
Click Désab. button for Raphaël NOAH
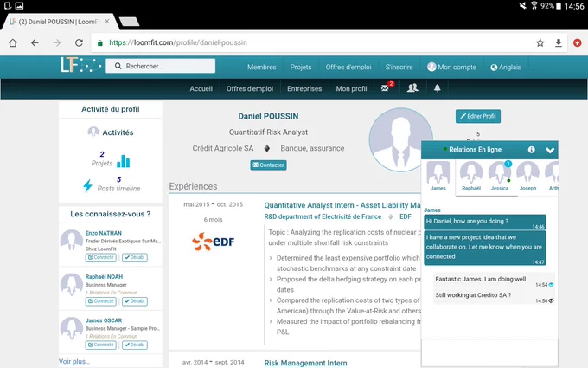tap(135, 301)
